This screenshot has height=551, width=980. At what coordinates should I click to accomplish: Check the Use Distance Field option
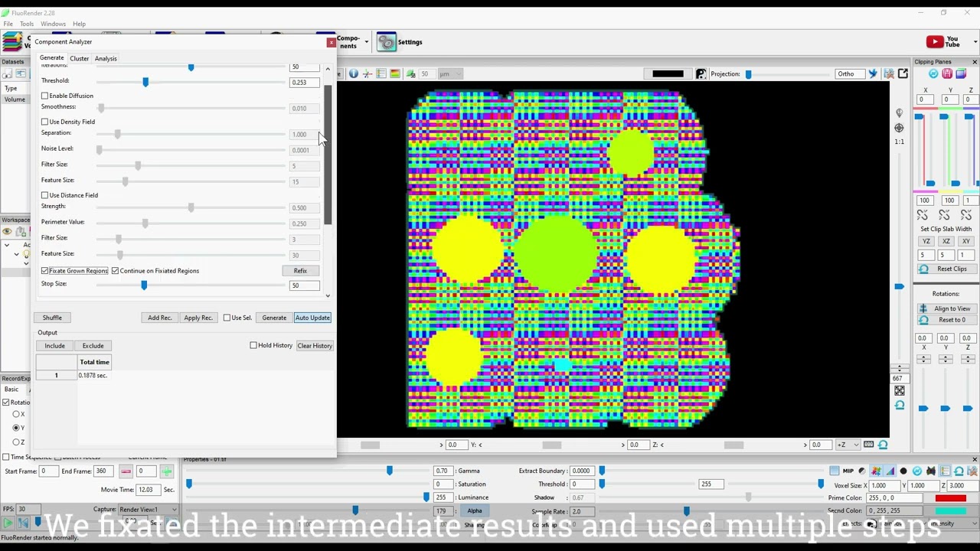tap(45, 195)
